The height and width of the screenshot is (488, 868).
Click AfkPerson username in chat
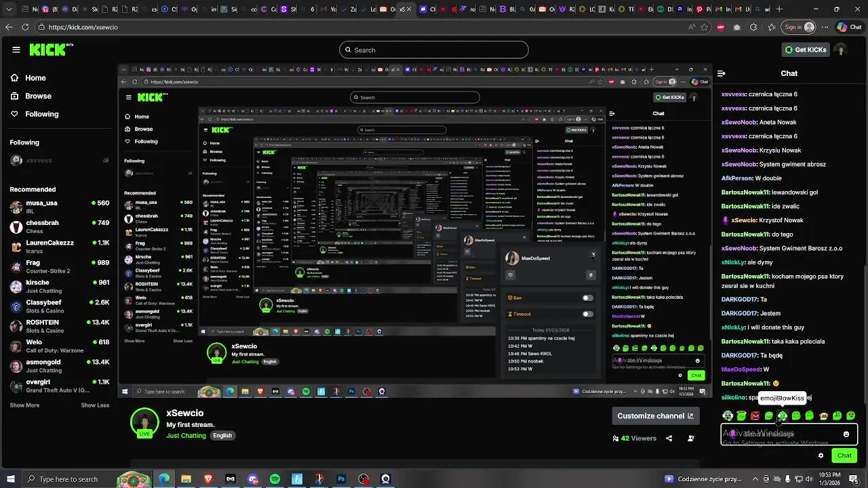pos(737,178)
